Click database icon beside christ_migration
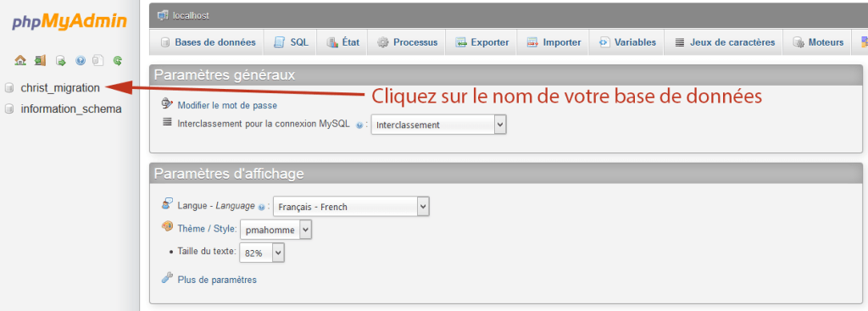Viewport: 868px width, 311px height. tap(8, 88)
